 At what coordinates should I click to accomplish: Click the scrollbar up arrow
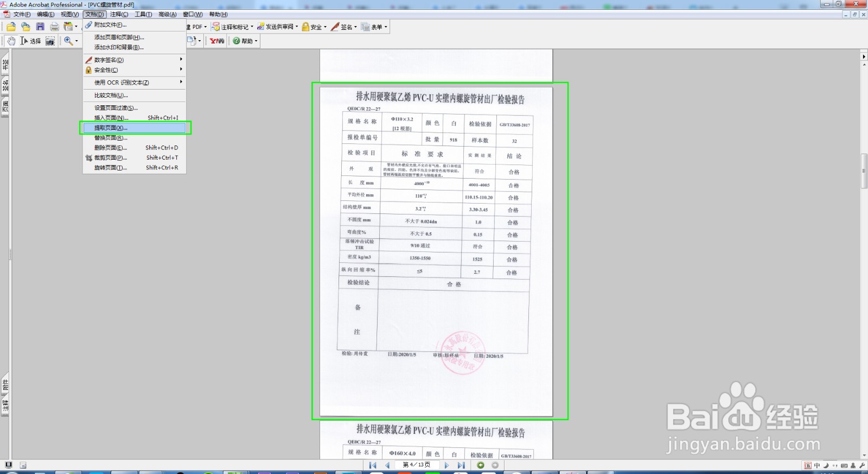864,65
